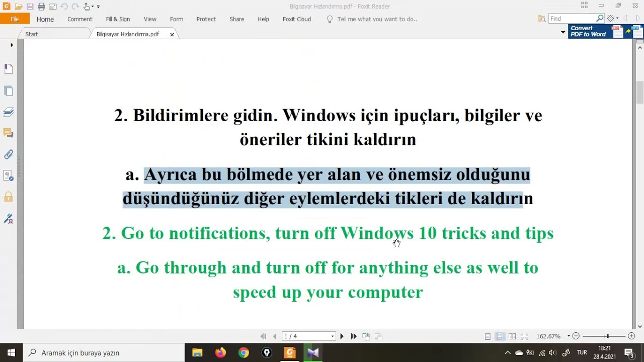Open the Attachments paperclip panel
The width and height of the screenshot is (644, 362).
point(9,155)
